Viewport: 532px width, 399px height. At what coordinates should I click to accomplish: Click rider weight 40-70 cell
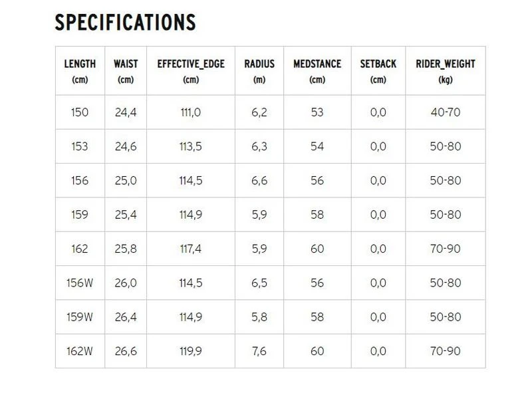tap(446, 112)
